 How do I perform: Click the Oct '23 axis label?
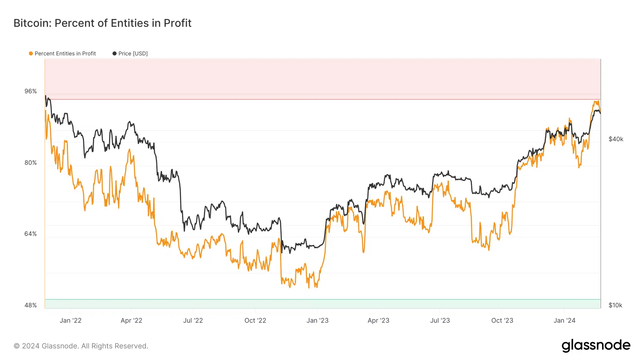click(502, 321)
